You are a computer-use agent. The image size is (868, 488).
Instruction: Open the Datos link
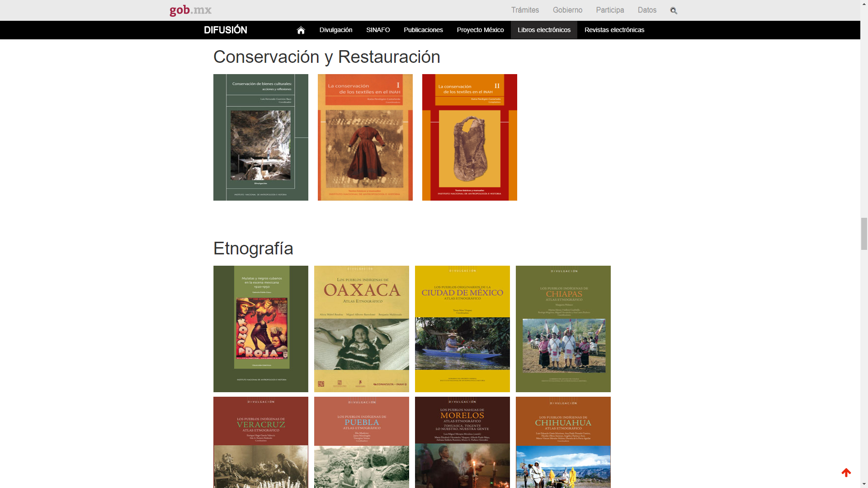pos(647,10)
